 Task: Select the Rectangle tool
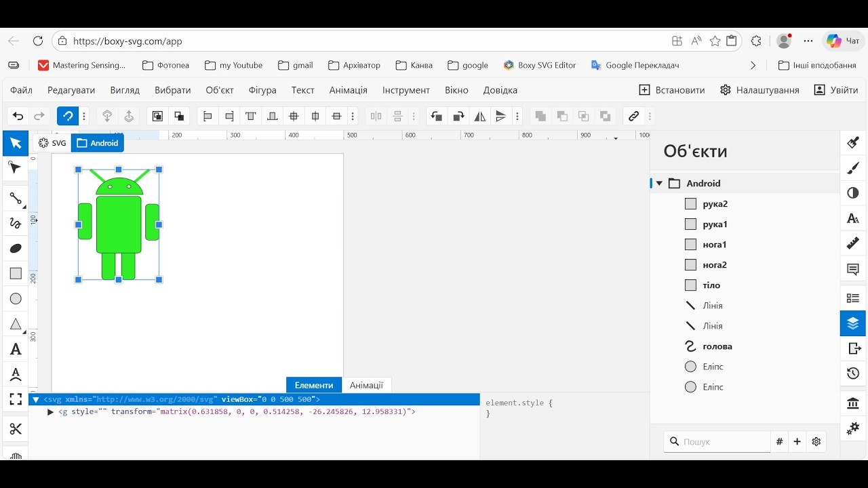point(16,274)
